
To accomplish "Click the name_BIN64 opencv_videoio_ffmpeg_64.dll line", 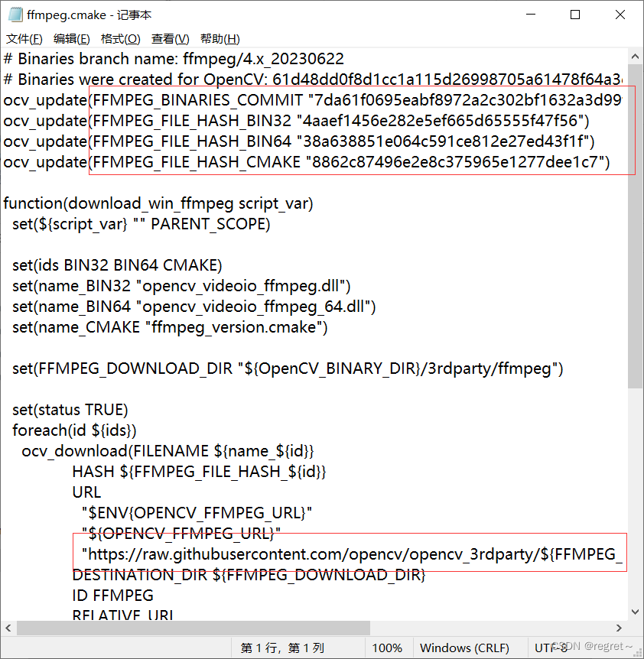I will pyautogui.click(x=194, y=307).
